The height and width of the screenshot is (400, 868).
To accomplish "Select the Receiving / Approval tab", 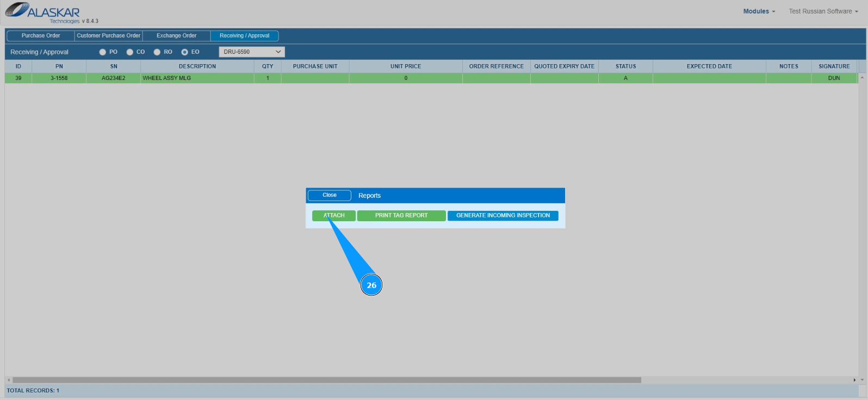I will pyautogui.click(x=245, y=36).
